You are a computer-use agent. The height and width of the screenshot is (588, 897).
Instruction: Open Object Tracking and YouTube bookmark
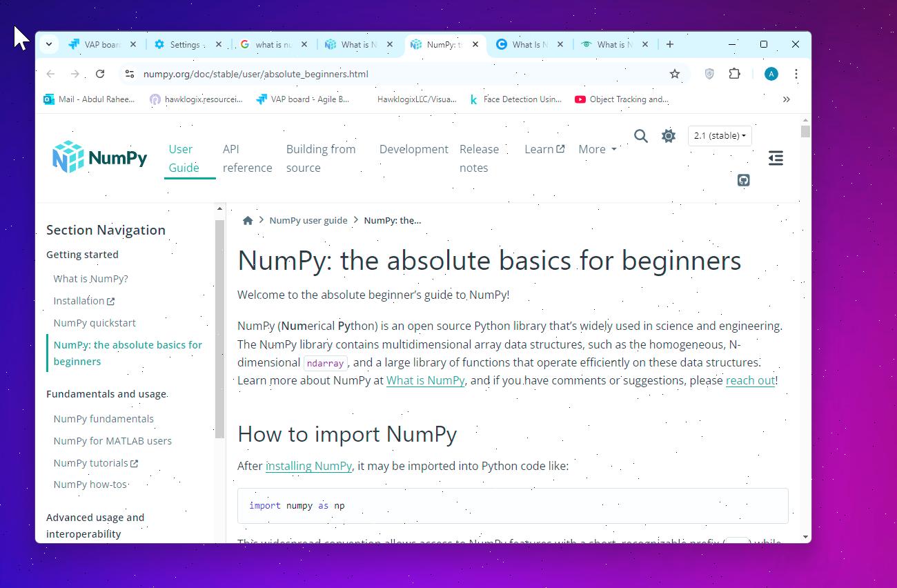[x=622, y=99]
